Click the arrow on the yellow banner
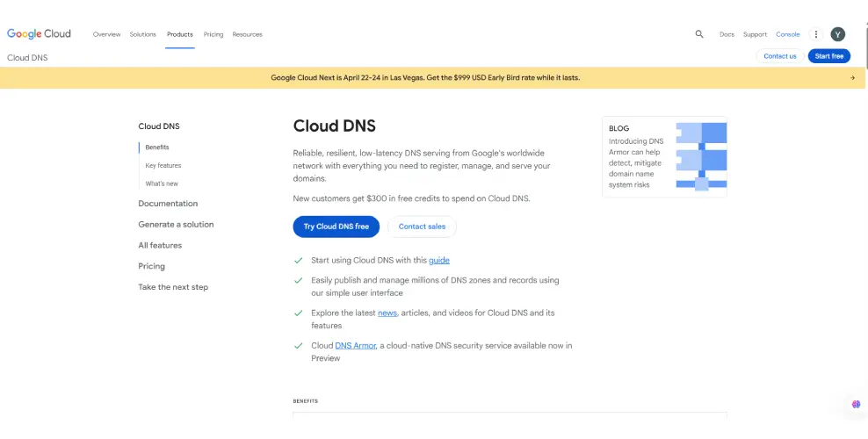Viewport: 868px width, 439px height. pyautogui.click(x=852, y=77)
